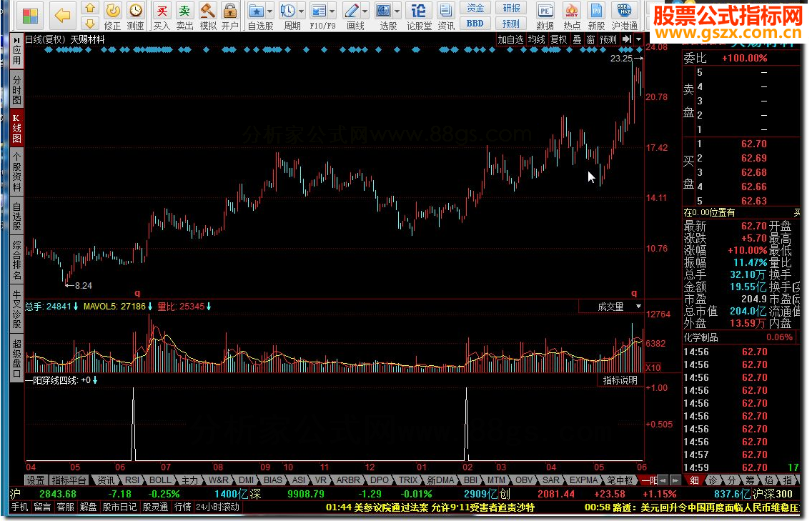Select the RSI indicator tab
812x521 pixels.
click(x=132, y=480)
